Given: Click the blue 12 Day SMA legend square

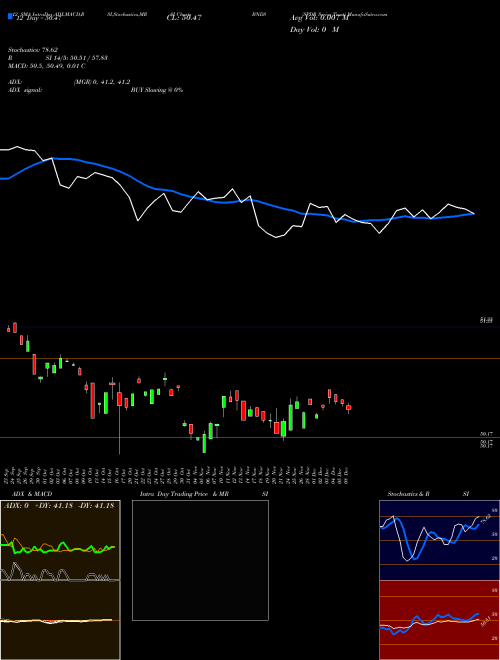Looking at the screenshot, I should (x=11, y=16).
